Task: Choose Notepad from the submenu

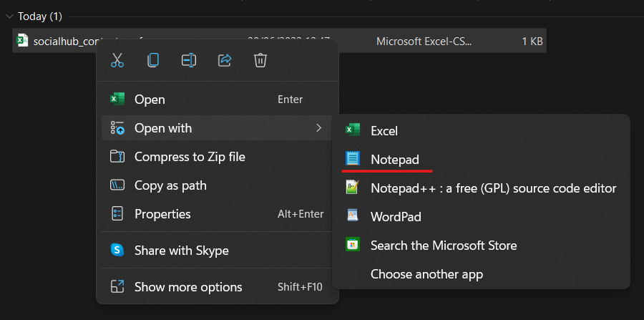Action: coord(394,160)
